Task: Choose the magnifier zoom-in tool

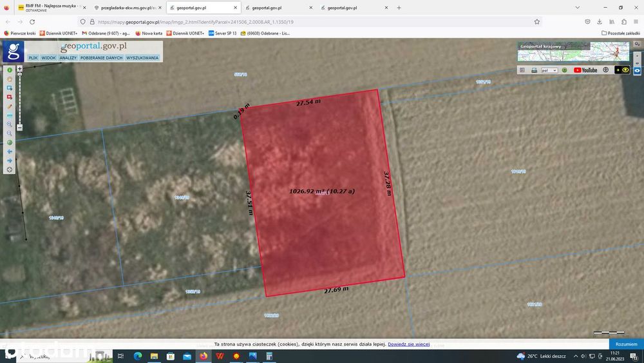Action: (10, 124)
